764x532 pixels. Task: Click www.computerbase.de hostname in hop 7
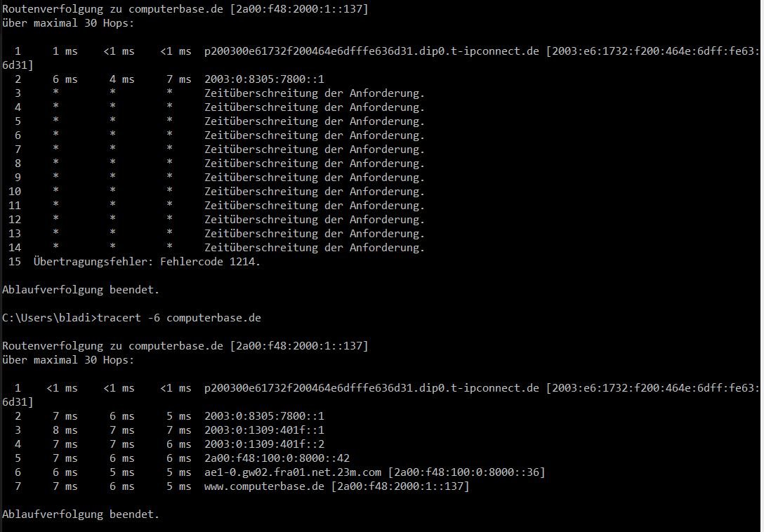point(264,486)
